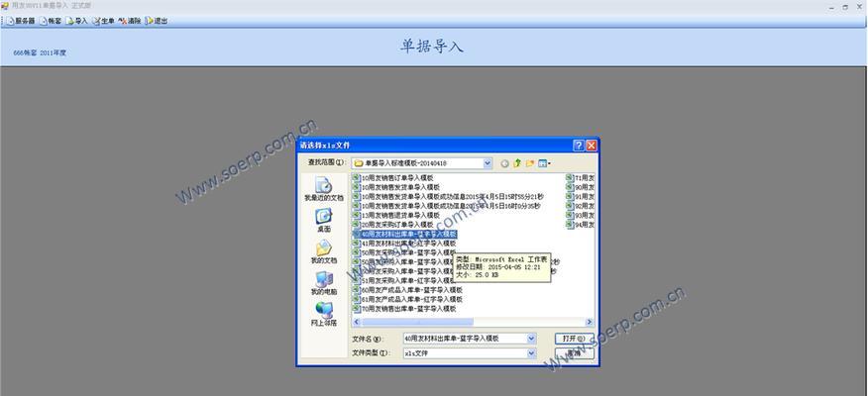Click the 用友 app icon in the title bar

pyautogui.click(x=5, y=6)
